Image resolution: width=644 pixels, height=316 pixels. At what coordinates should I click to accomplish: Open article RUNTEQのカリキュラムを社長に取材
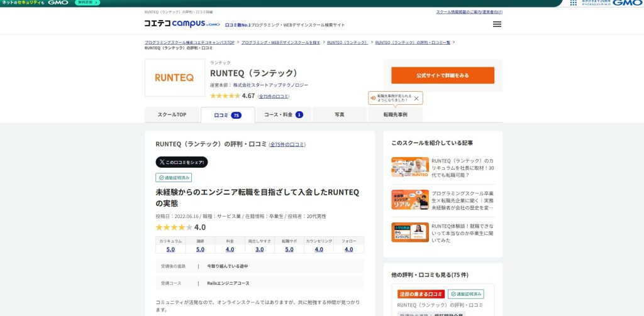click(x=463, y=168)
